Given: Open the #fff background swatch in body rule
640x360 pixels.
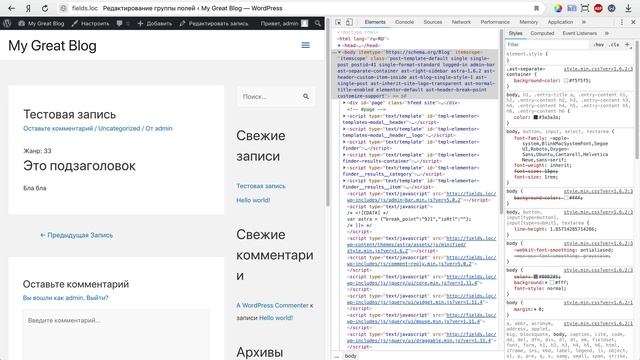Looking at the screenshot, I should [552, 282].
